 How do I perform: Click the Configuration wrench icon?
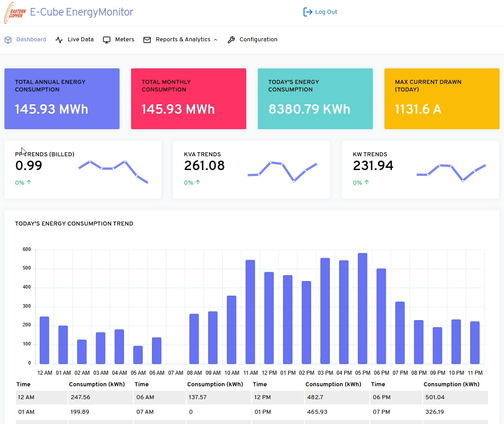tap(231, 40)
